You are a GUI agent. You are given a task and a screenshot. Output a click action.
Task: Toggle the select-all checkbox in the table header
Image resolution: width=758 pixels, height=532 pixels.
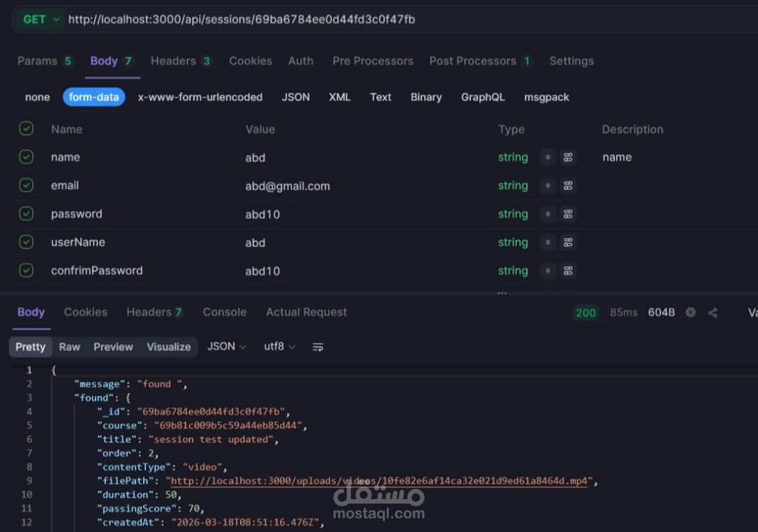pyautogui.click(x=26, y=129)
